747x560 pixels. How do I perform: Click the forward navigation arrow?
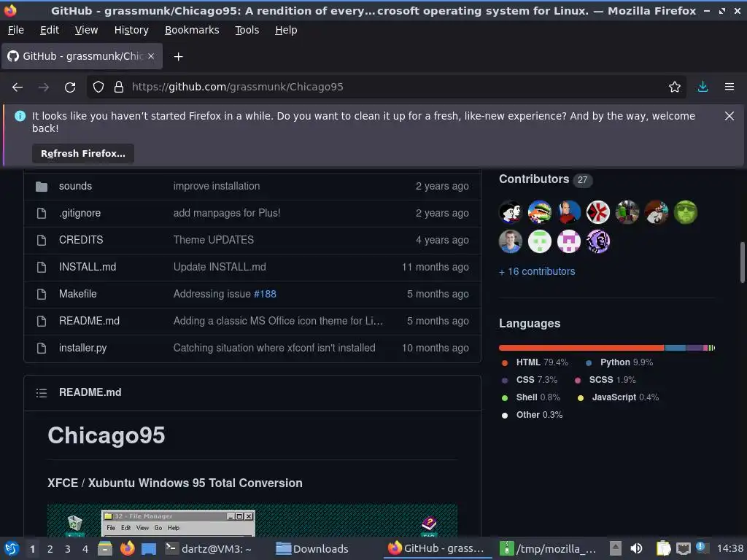pos(43,87)
